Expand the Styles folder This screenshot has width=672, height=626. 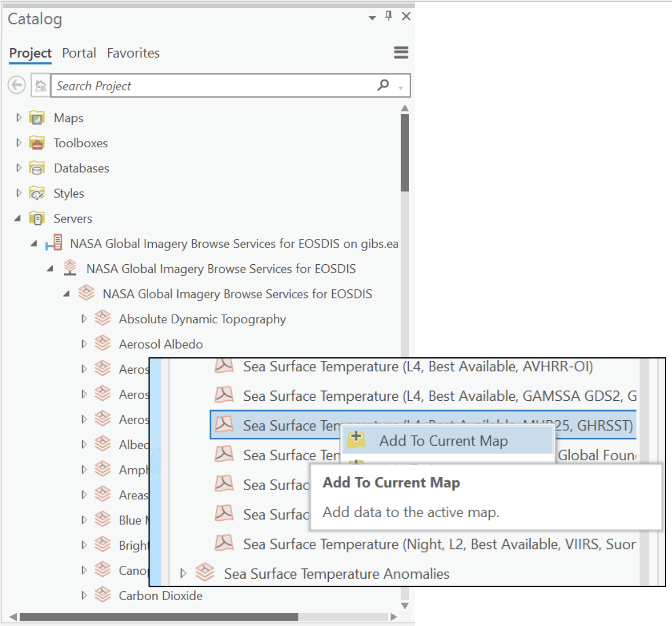point(19,193)
